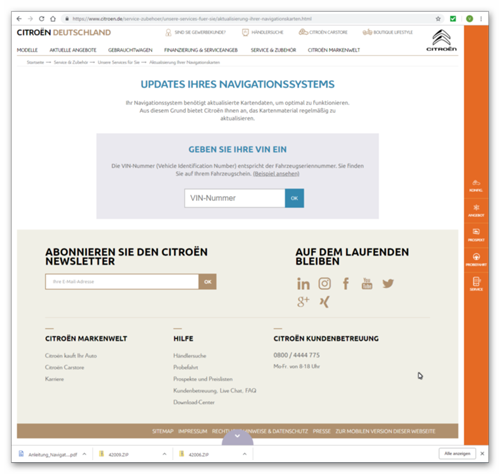
Task: Close the downloads bar
Action: (482, 453)
